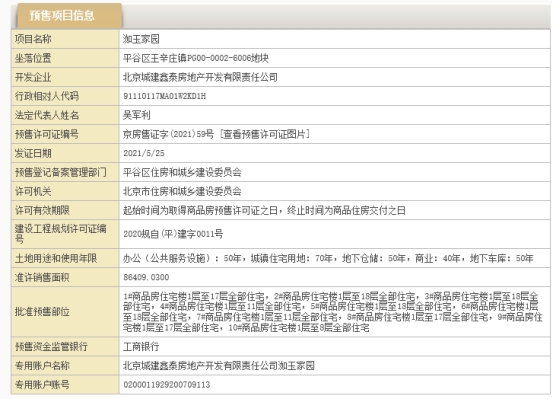Select the 批准预售部位 building list text
This screenshot has height=399, width=554.
click(332, 312)
